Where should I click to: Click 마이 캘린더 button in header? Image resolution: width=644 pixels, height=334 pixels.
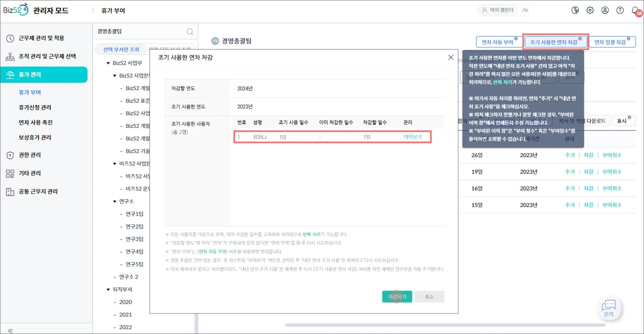click(x=498, y=10)
